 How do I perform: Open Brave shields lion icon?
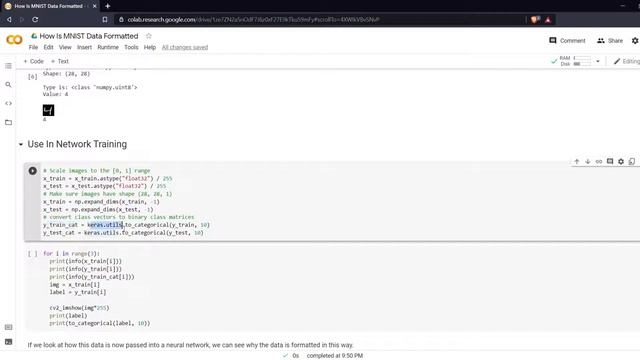pyautogui.click(x=535, y=19)
